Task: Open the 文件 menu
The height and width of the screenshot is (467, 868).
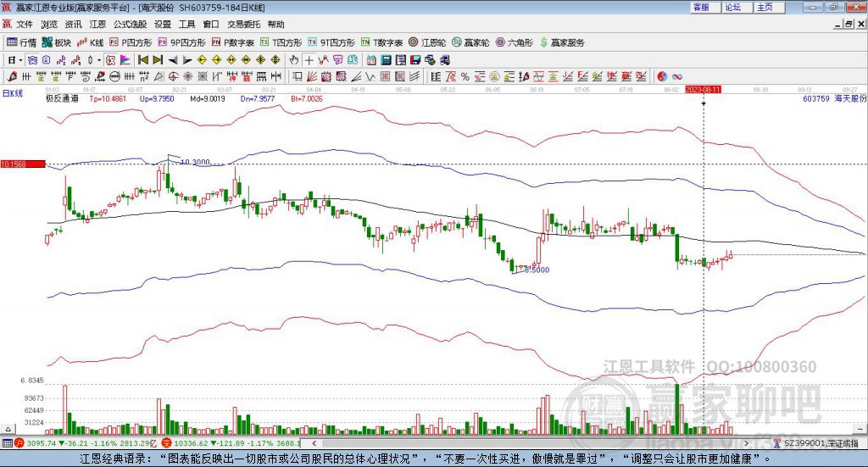Action: point(25,25)
